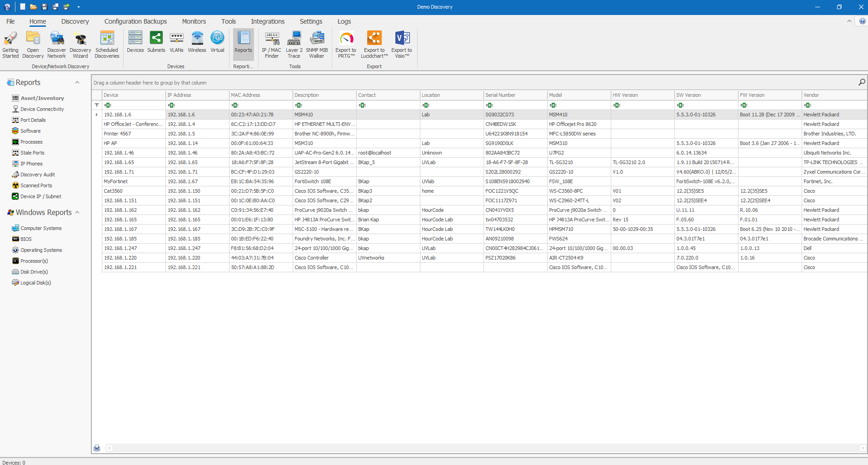The height and width of the screenshot is (465, 868).
Task: Open Scheduled Discoveries
Action: [107, 45]
